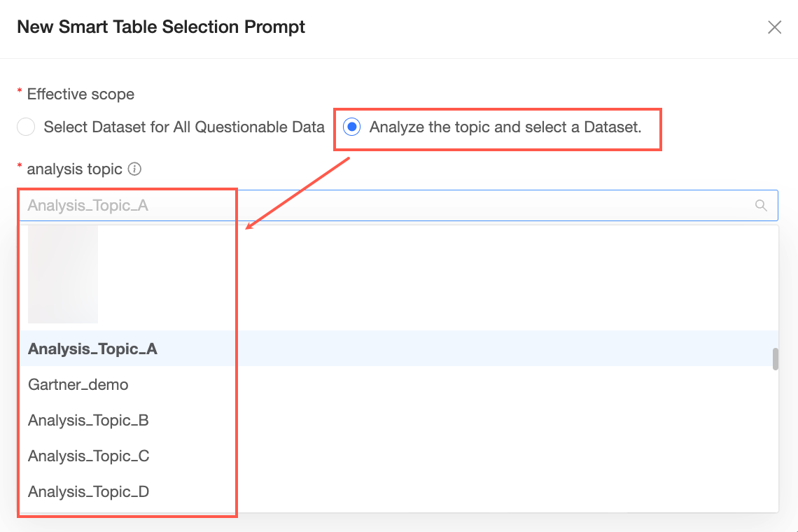Pick Gartner_demo from the topic list
The height and width of the screenshot is (532, 798).
click(398, 384)
